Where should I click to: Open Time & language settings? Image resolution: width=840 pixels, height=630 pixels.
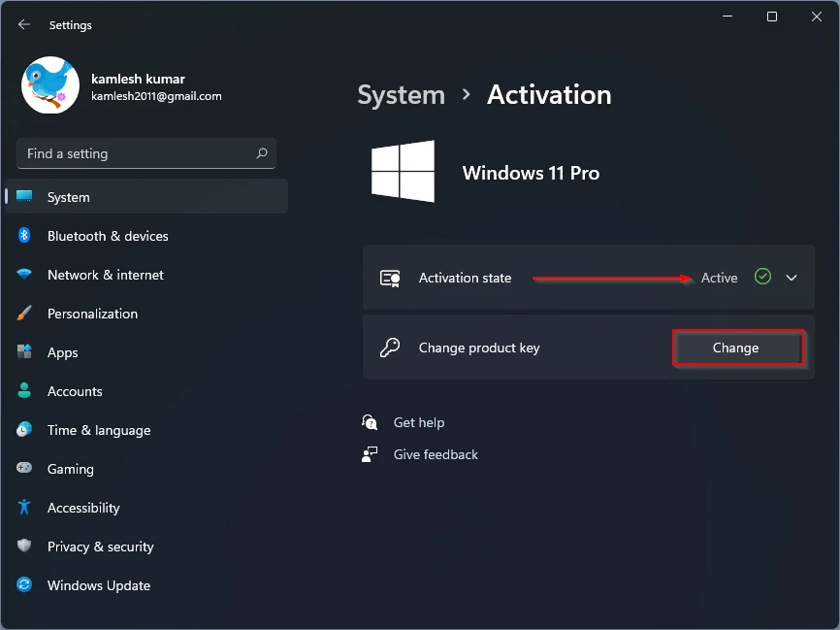pos(146,430)
